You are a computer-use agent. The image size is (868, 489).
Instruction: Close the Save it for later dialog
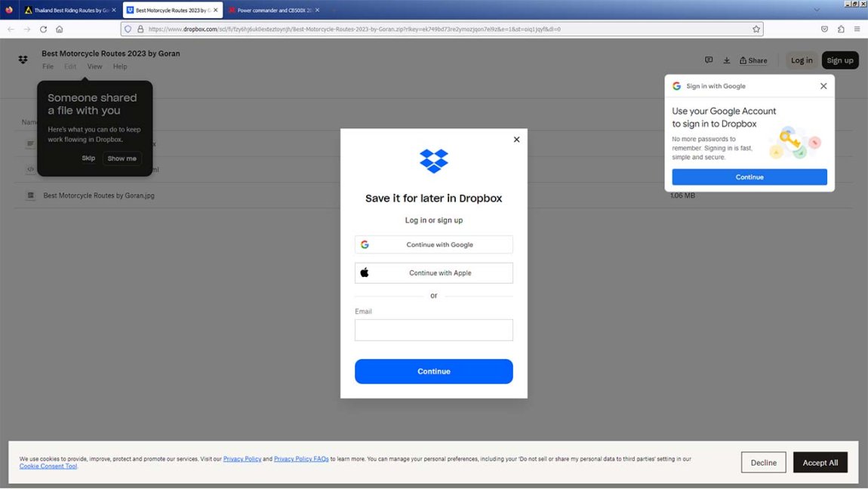pos(516,140)
